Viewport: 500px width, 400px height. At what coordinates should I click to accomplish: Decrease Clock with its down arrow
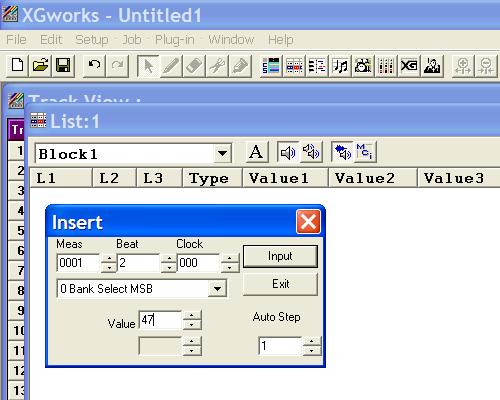pos(229,267)
